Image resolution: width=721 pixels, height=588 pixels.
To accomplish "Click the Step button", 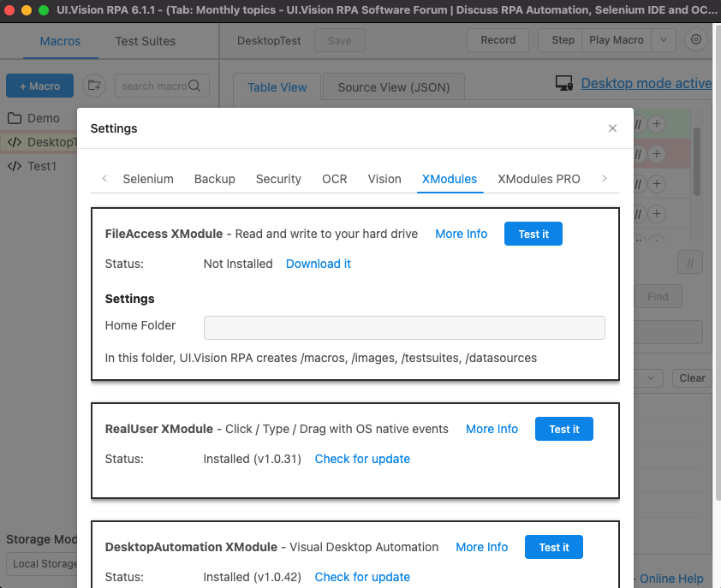I will click(x=560, y=40).
